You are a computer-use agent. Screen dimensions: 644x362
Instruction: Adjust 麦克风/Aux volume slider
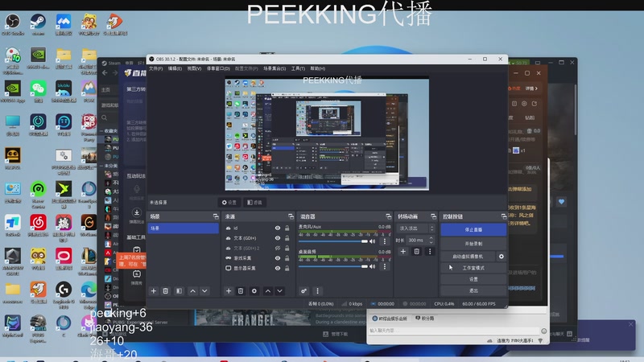[x=333, y=241]
